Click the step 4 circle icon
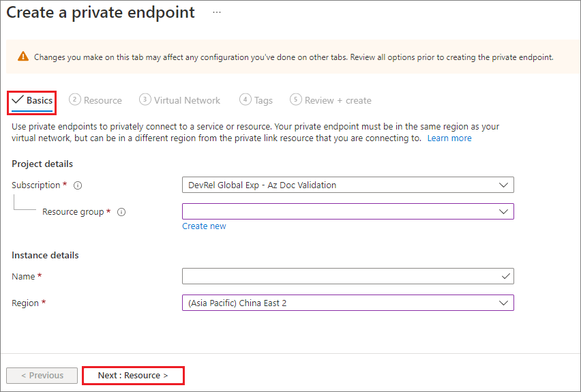Image resolution: width=581 pixels, height=392 pixels. 245,100
